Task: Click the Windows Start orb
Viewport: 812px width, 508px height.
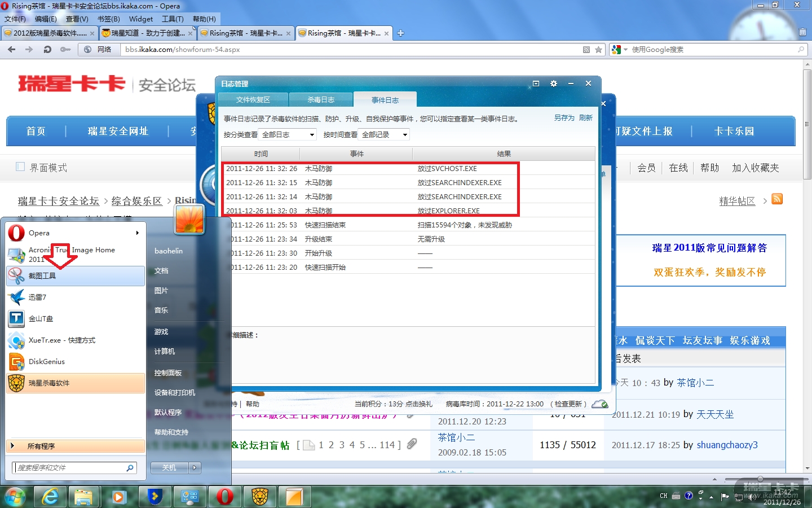Action: [x=15, y=497]
